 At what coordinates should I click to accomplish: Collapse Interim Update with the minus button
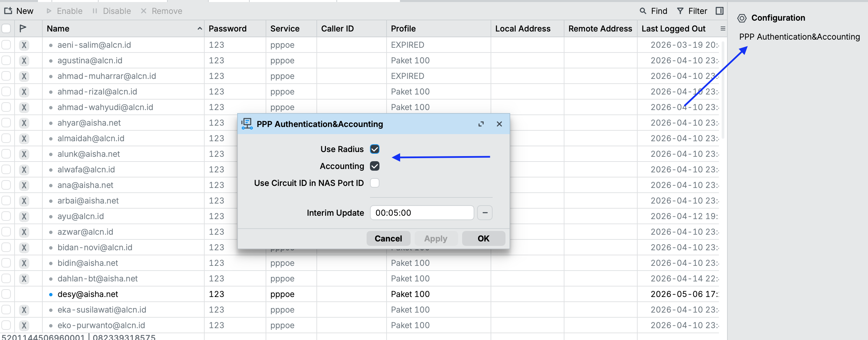pyautogui.click(x=485, y=213)
